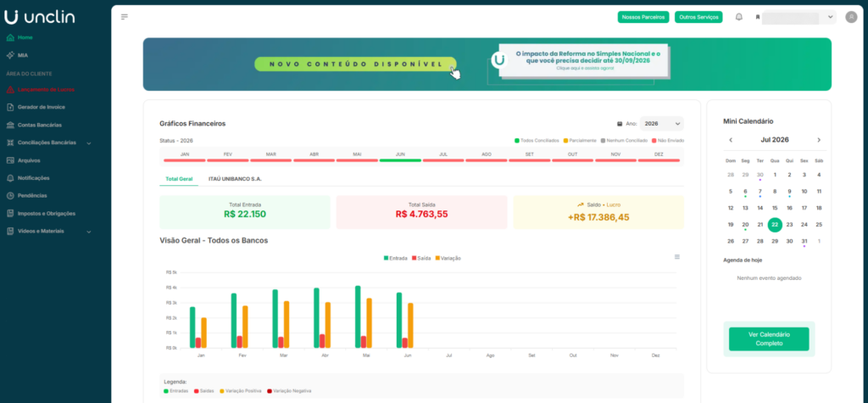Select the JAN month status segment
868x403 pixels.
click(185, 156)
